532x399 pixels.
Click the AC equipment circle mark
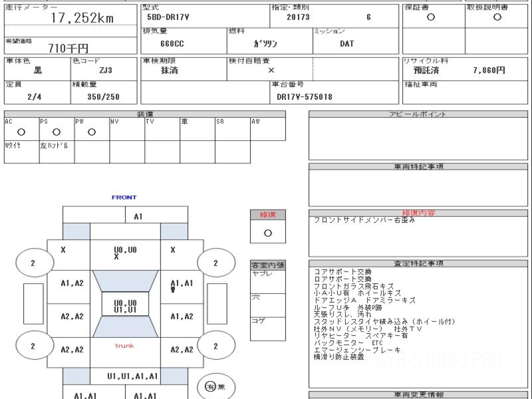21,132
